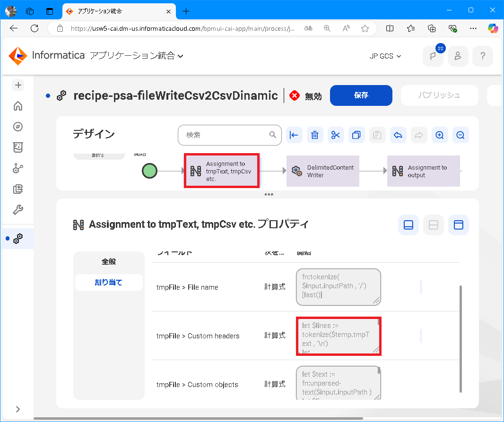Add page to favorites star
The width and height of the screenshot is (504, 422).
[365, 28]
